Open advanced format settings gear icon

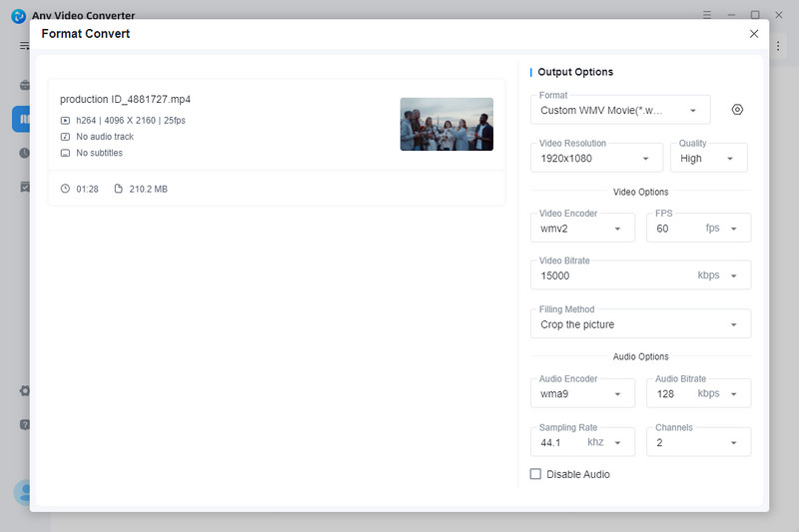[737, 110]
